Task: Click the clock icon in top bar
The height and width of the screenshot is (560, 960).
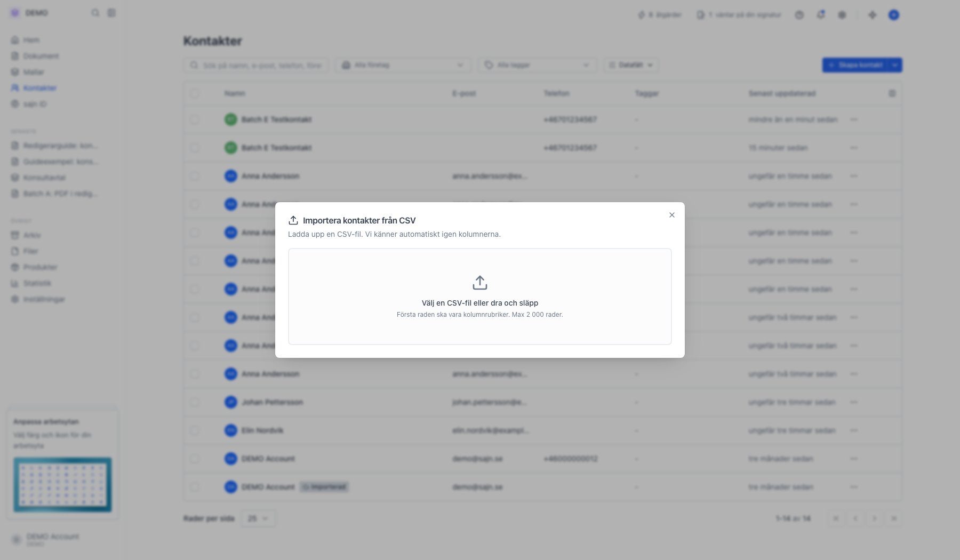Action: (x=799, y=15)
